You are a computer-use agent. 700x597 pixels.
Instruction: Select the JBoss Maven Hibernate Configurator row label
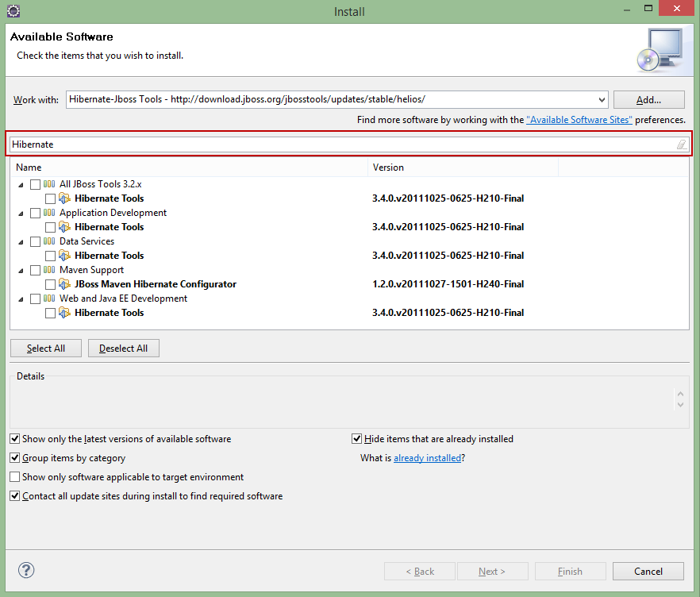pyautogui.click(x=156, y=284)
